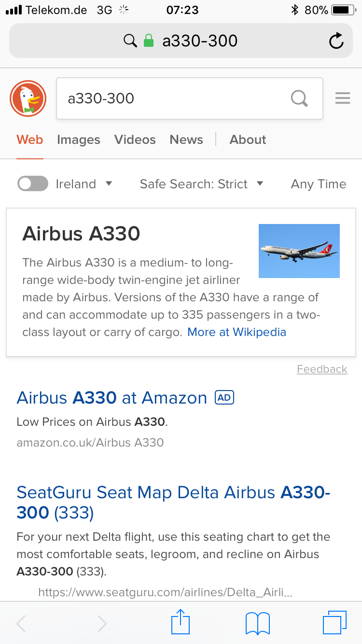Follow the More at Wikipedia link
The image size is (362, 644).
[237, 332]
